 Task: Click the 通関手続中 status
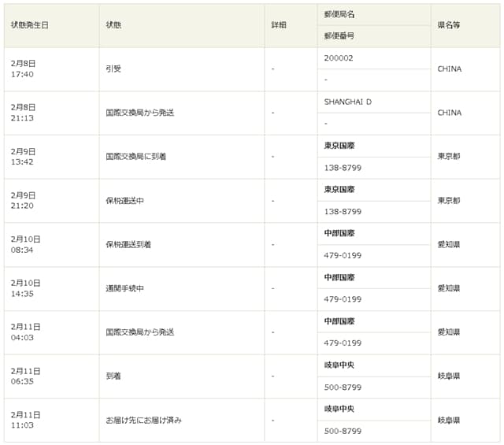pyautogui.click(x=124, y=288)
